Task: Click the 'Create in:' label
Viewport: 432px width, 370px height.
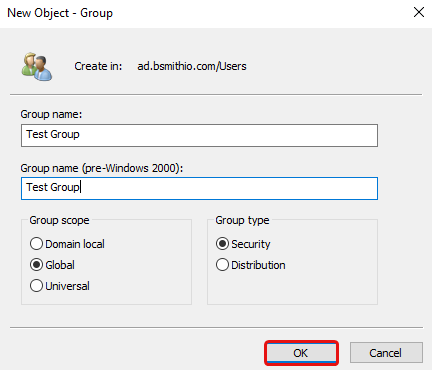Action: [x=98, y=66]
